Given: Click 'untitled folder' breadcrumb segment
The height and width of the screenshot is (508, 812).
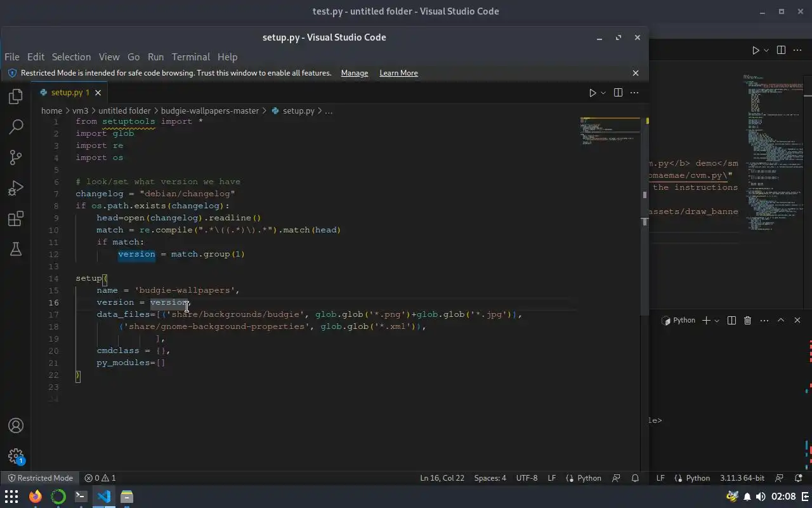Looking at the screenshot, I should pos(124,110).
